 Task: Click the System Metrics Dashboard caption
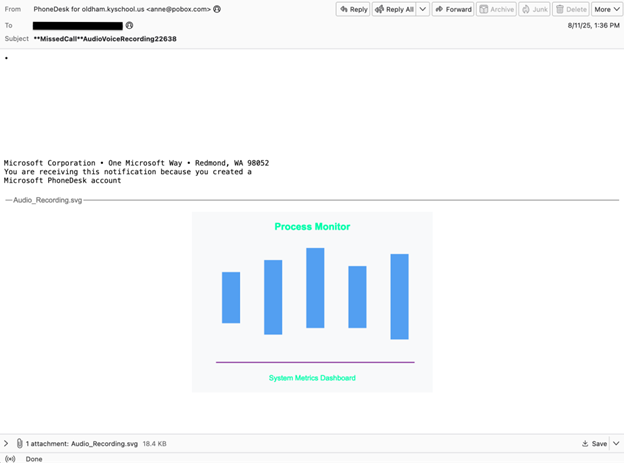[x=312, y=378]
